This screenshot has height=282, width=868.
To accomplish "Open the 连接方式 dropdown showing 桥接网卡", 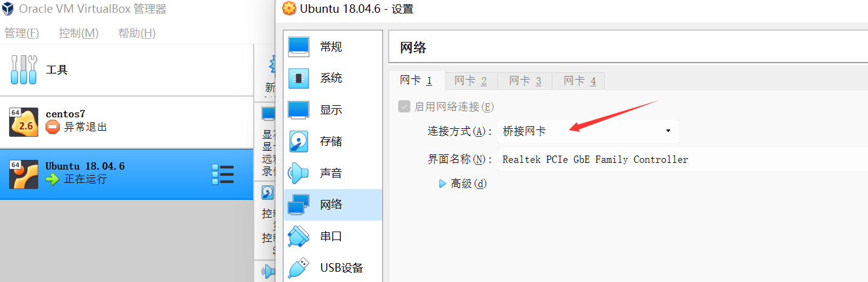I will pyautogui.click(x=588, y=131).
